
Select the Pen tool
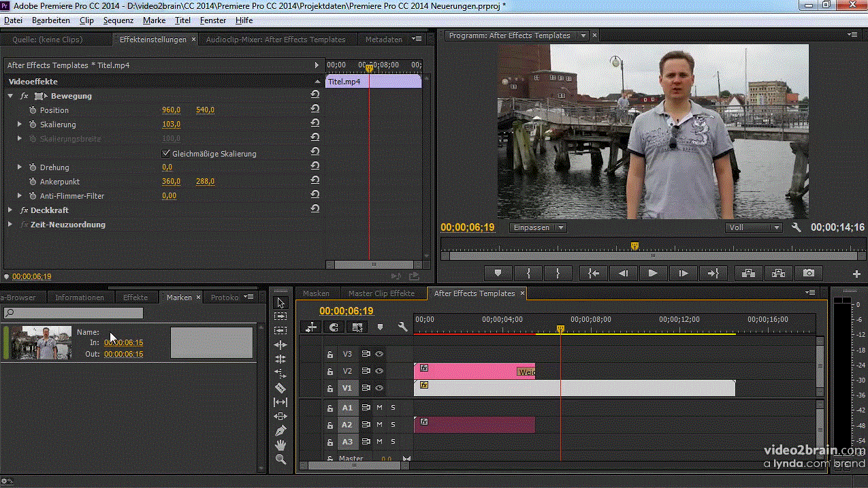click(280, 431)
